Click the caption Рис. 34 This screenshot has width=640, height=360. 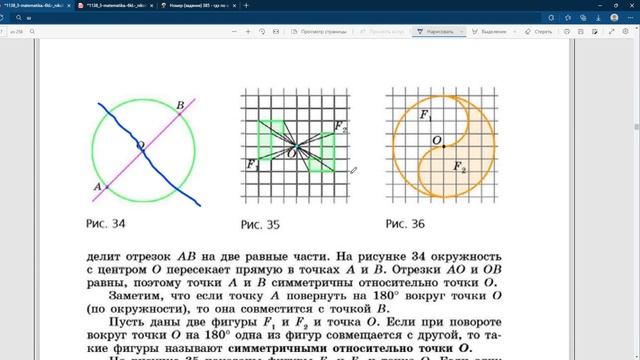click(106, 224)
